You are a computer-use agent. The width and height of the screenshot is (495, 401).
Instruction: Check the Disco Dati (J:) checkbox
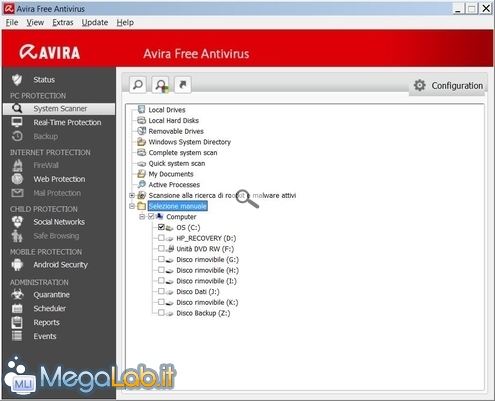[161, 291]
